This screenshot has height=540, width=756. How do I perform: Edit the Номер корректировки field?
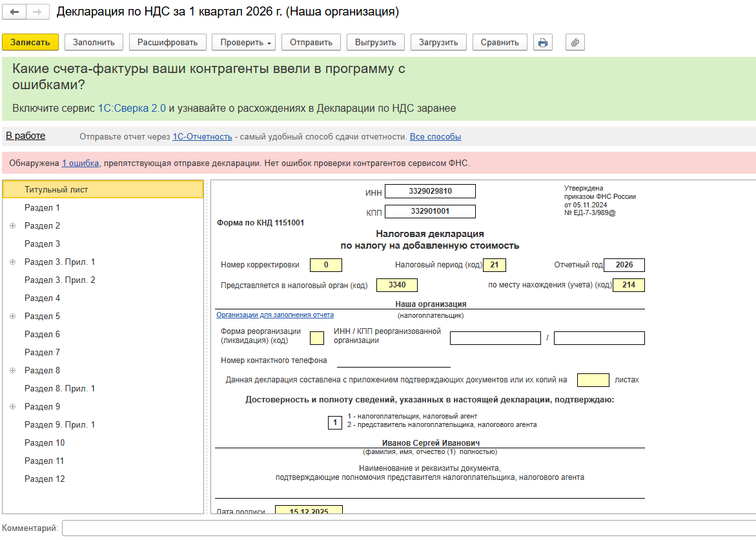[x=326, y=265]
